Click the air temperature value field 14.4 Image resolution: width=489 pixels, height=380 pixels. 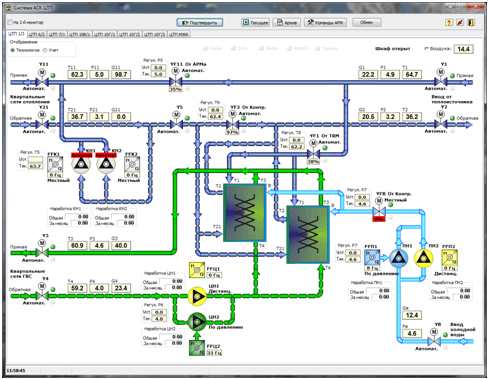(464, 49)
